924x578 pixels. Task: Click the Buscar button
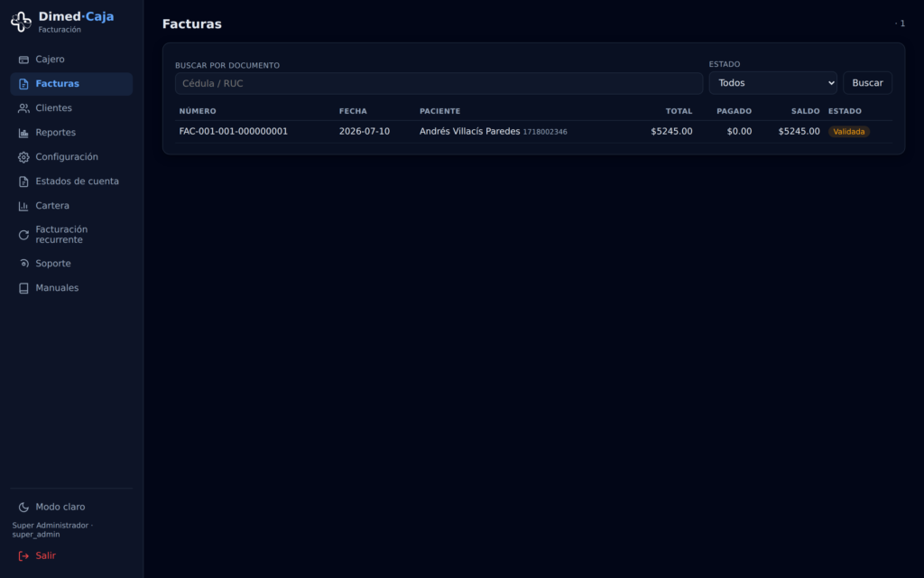click(867, 83)
